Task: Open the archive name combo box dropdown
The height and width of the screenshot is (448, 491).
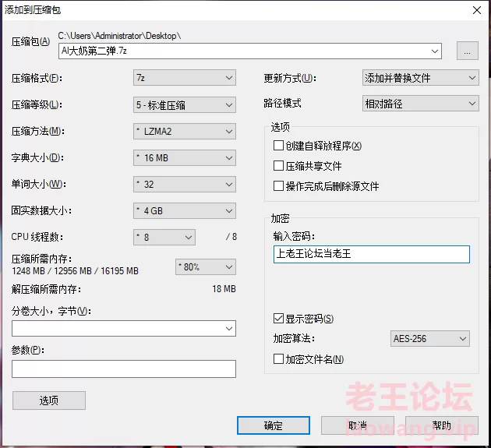Action: tap(435, 51)
